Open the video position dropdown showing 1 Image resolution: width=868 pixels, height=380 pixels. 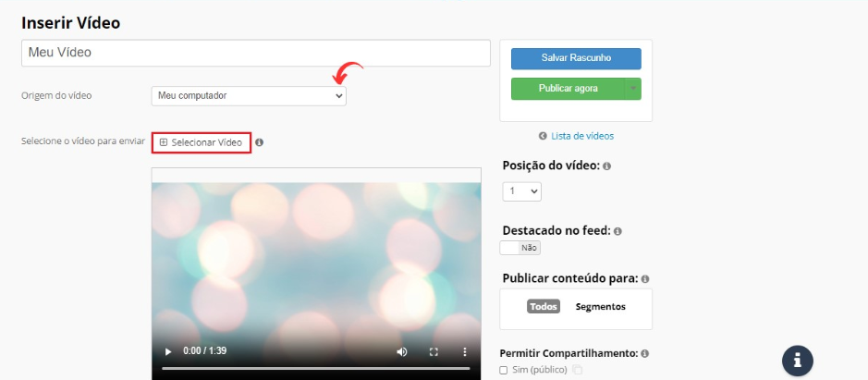[521, 191]
